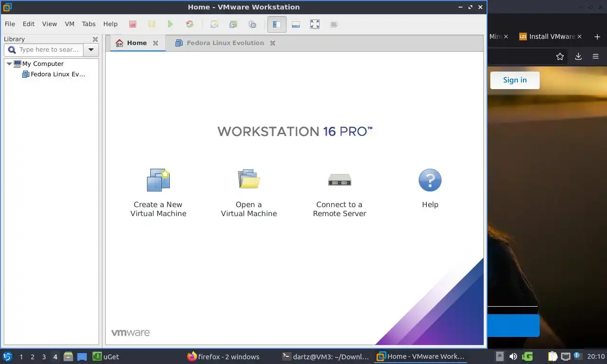Open the Library search filter dropdown arrow
607x364 pixels.
tap(91, 50)
